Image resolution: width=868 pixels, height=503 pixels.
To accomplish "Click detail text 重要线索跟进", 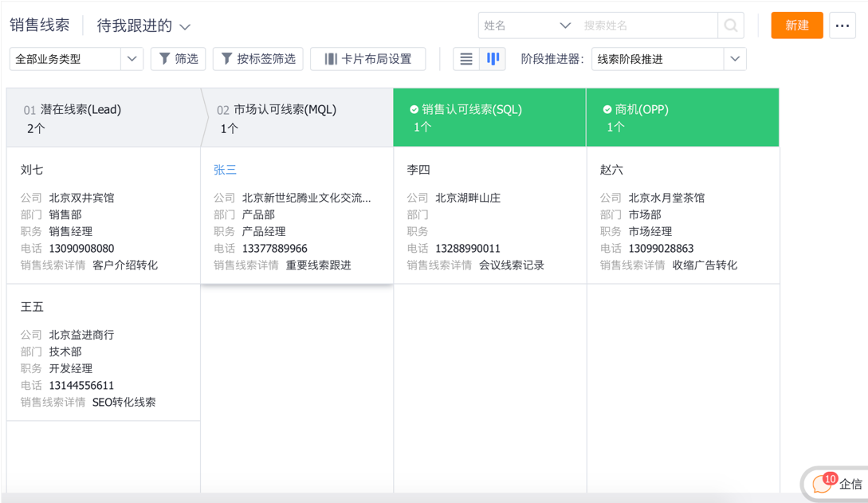I will (x=318, y=265).
